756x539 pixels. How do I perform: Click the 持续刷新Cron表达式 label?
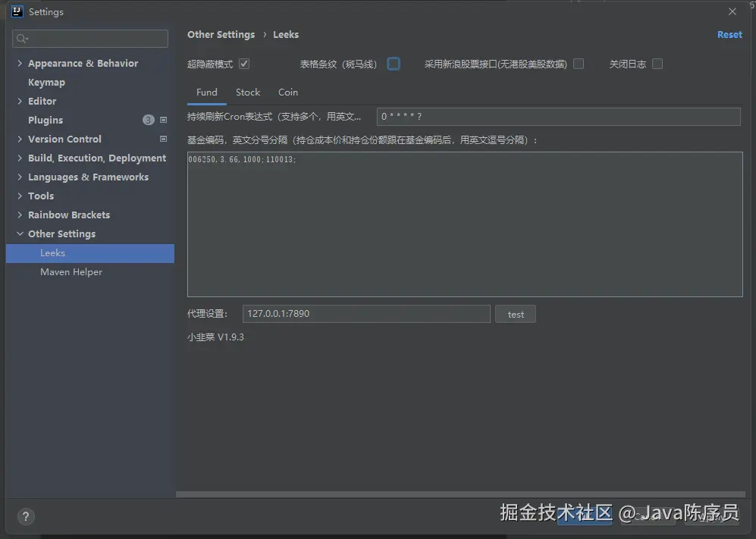point(274,117)
